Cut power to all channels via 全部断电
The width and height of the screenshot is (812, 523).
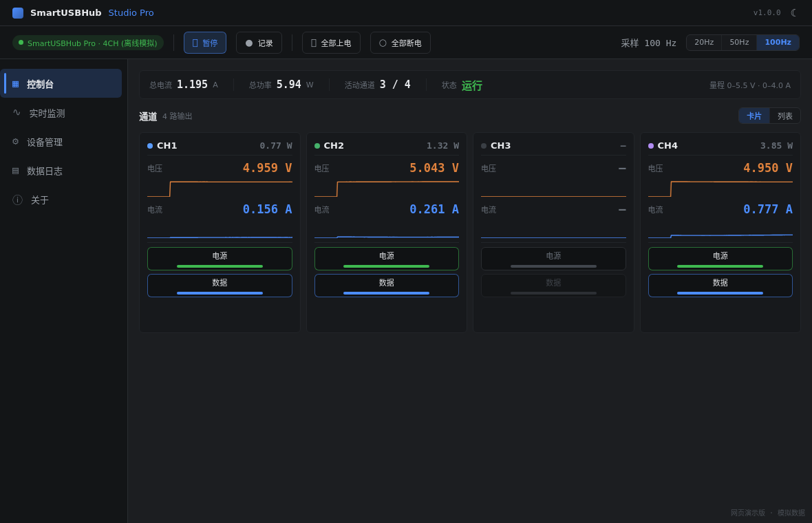coord(400,43)
